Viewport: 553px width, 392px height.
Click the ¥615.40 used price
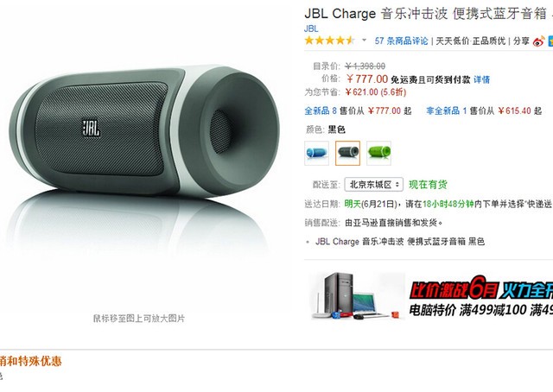coord(514,111)
